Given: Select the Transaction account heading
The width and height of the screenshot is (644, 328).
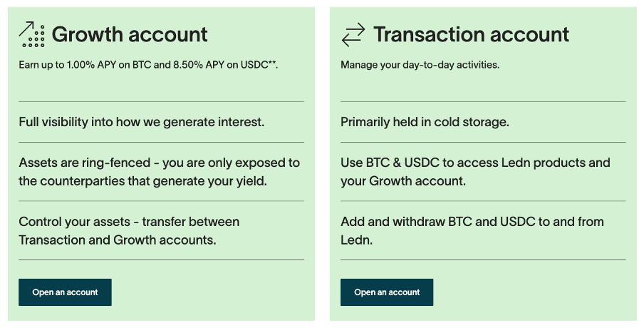Looking at the screenshot, I should [471, 34].
